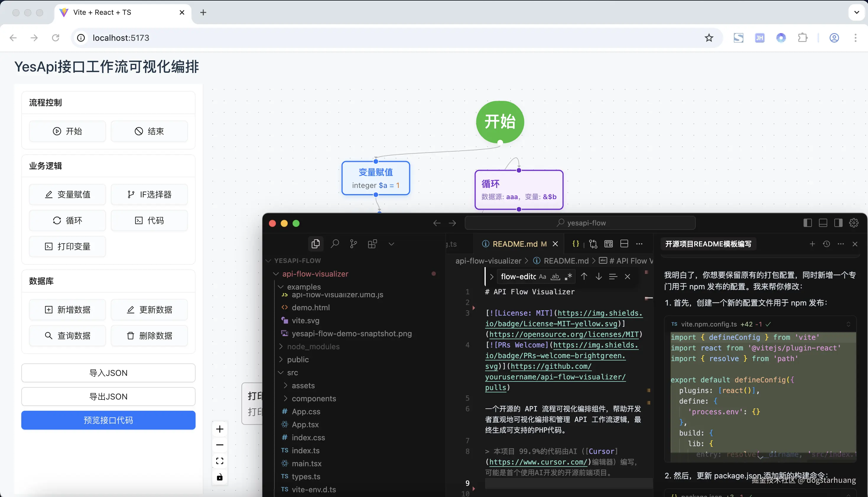Click the 导出JSON button
The width and height of the screenshot is (868, 497).
pyautogui.click(x=108, y=396)
